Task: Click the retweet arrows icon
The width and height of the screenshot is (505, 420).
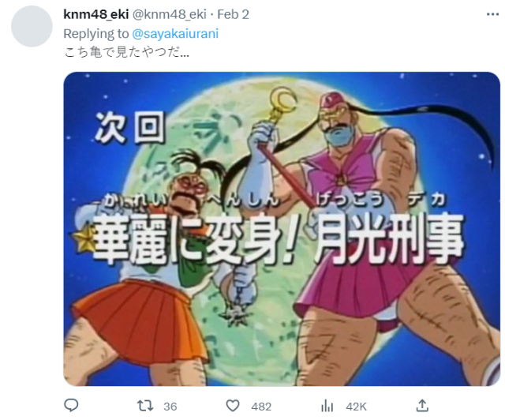Action: click(145, 406)
